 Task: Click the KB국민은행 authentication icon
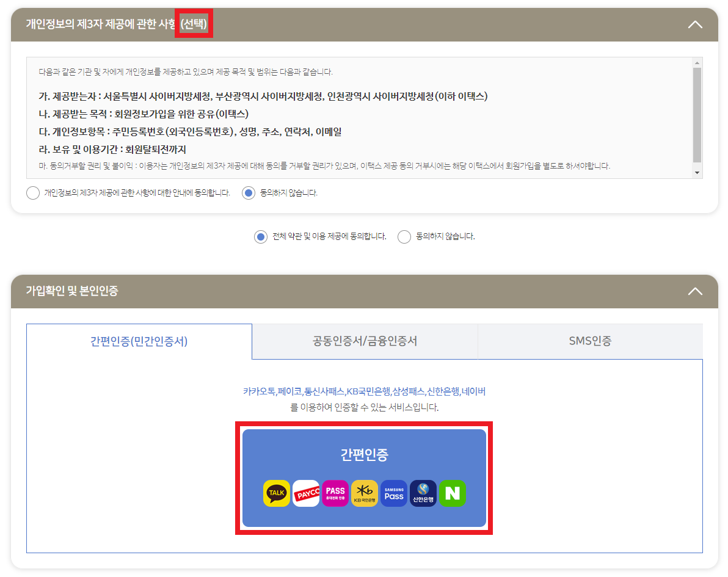coord(365,493)
